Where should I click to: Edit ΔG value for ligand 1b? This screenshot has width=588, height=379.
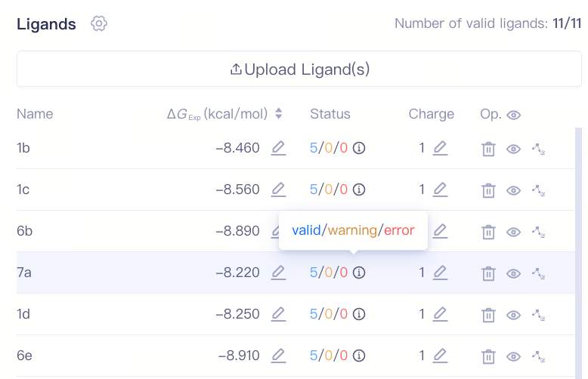pyautogui.click(x=278, y=148)
